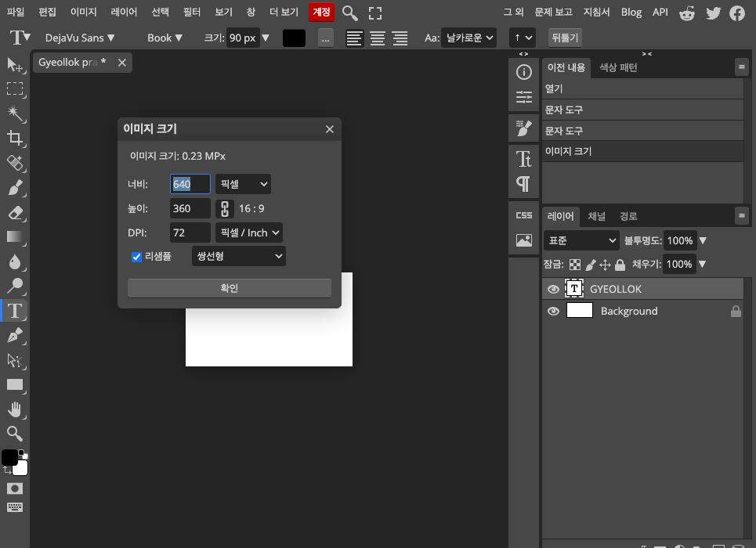The width and height of the screenshot is (756, 548).
Task: Open the Paragraph panel icon
Action: click(523, 184)
